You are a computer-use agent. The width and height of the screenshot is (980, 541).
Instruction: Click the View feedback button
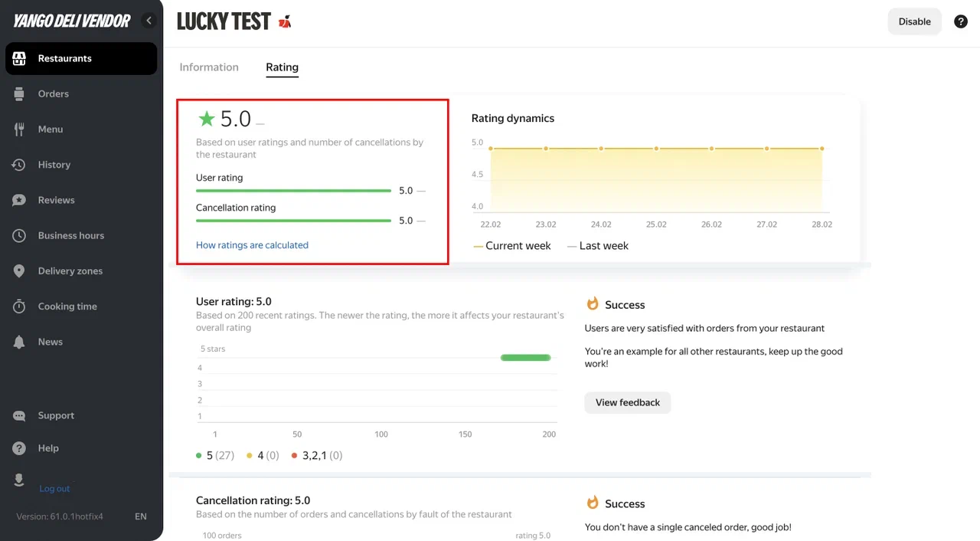[x=628, y=402]
